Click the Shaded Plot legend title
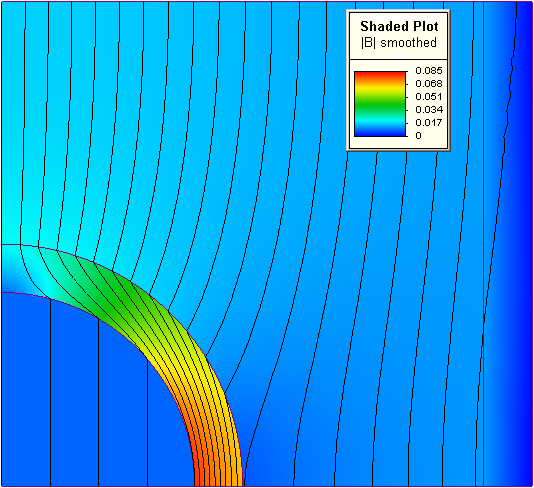This screenshot has height=488, width=534. click(x=399, y=26)
